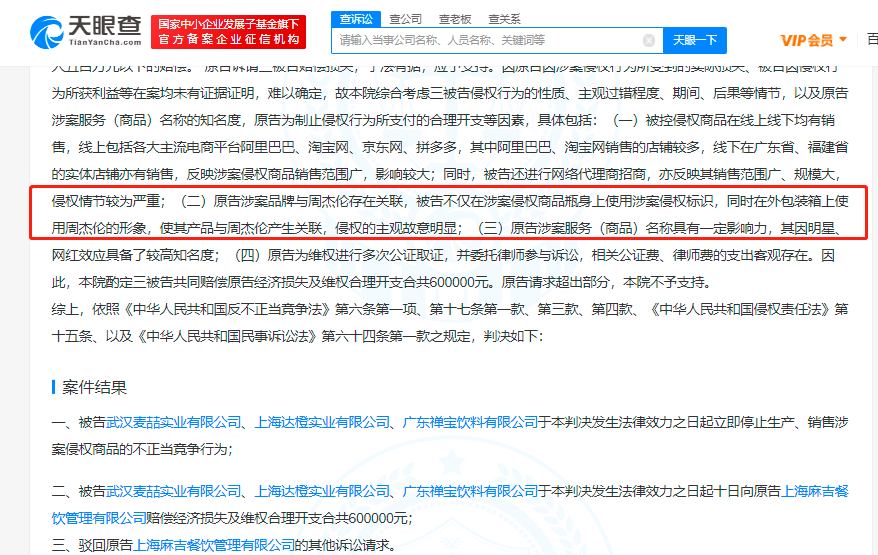Click the text 网红效应具备了较高知名度
Viewport: 878px width, 555px height.
132,255
